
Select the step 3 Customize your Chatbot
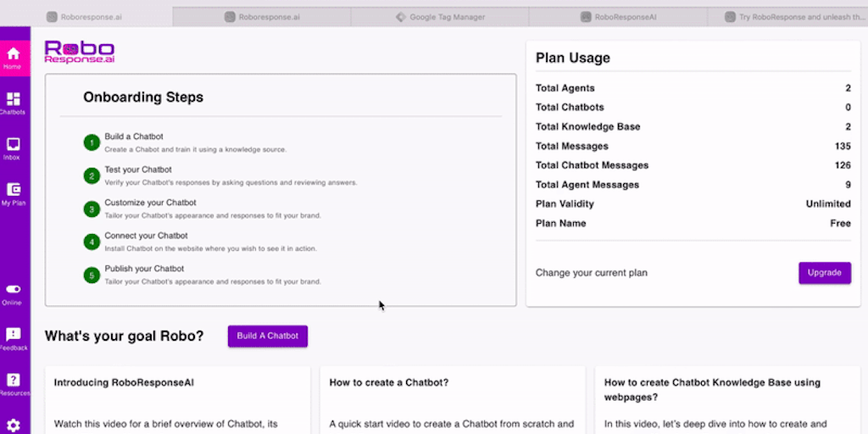click(150, 203)
